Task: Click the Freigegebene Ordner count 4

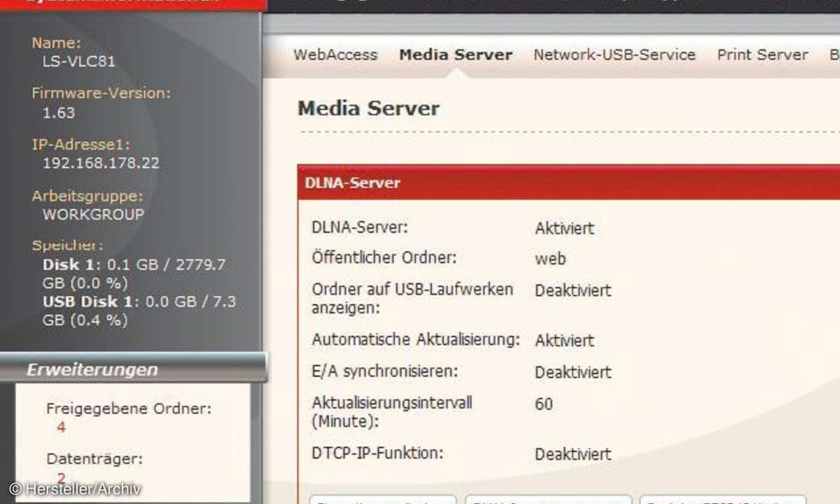Action: click(x=61, y=427)
